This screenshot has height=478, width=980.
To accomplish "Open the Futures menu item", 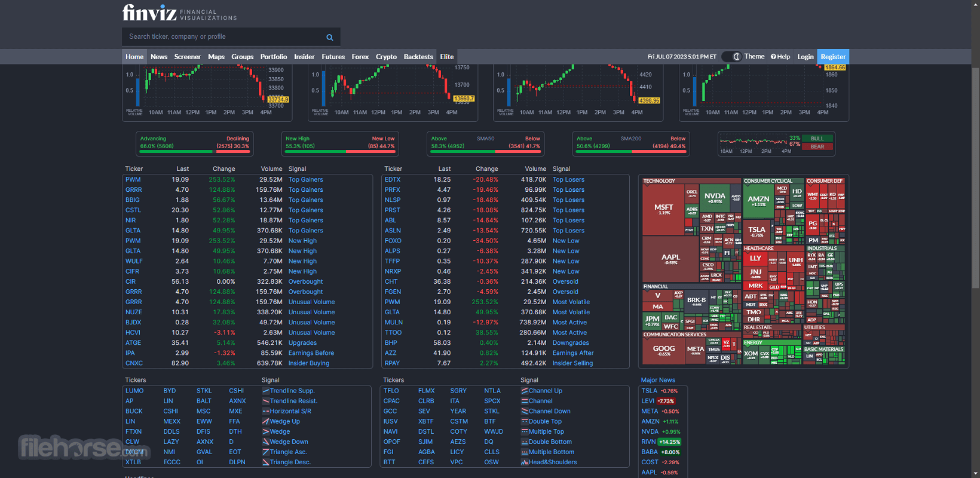I will coord(333,57).
